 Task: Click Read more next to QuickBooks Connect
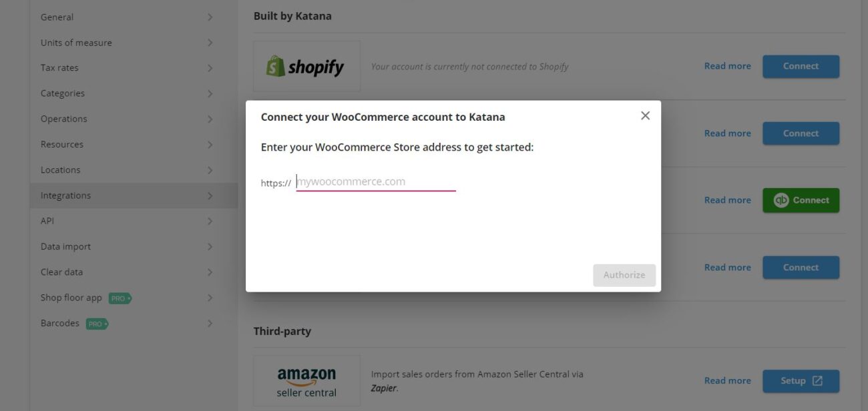727,199
